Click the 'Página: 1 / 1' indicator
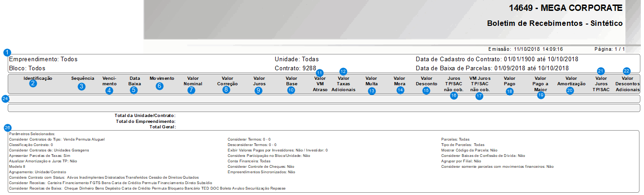The width and height of the screenshot is (644, 195). [x=610, y=49]
